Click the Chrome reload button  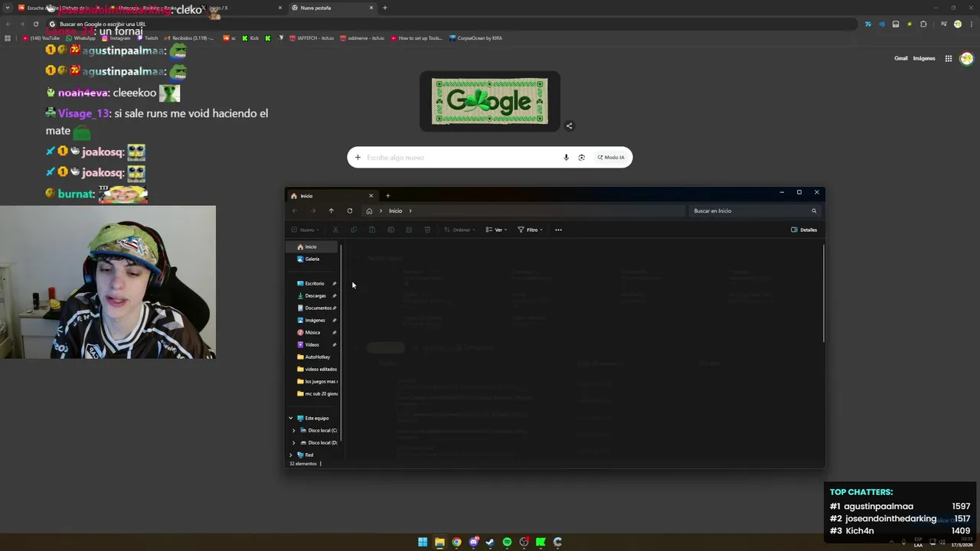click(35, 24)
